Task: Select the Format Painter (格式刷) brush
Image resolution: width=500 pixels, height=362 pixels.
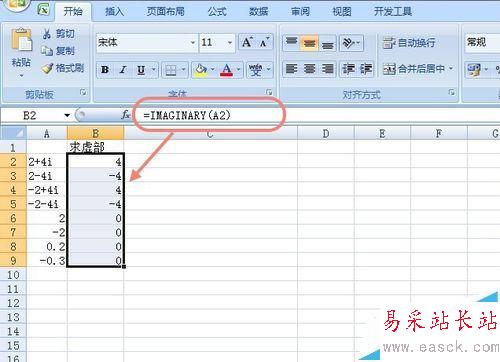Action: pos(47,68)
